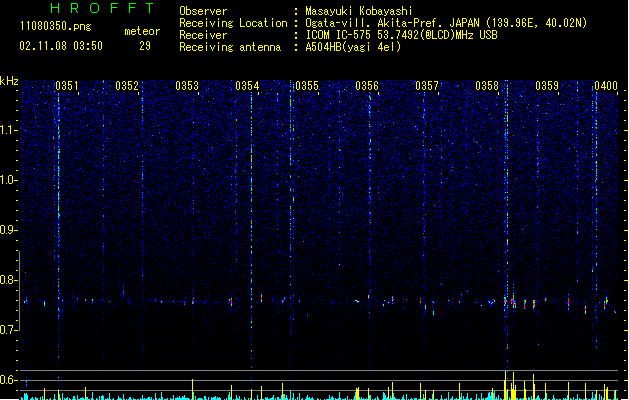
Task: Click observer name Masayuki Kobayashi
Action: point(359,11)
